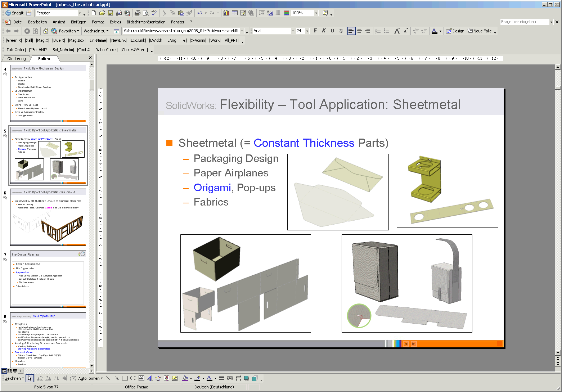The width and height of the screenshot is (562, 392).
Task: Open the line color picker arrow
Action: pos(203,378)
